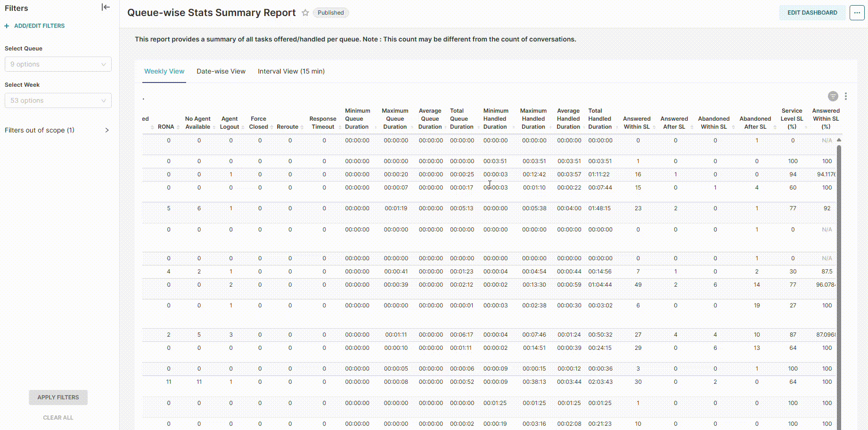The width and height of the screenshot is (868, 430).
Task: Sort by Agent Logout column
Action: tap(229, 123)
